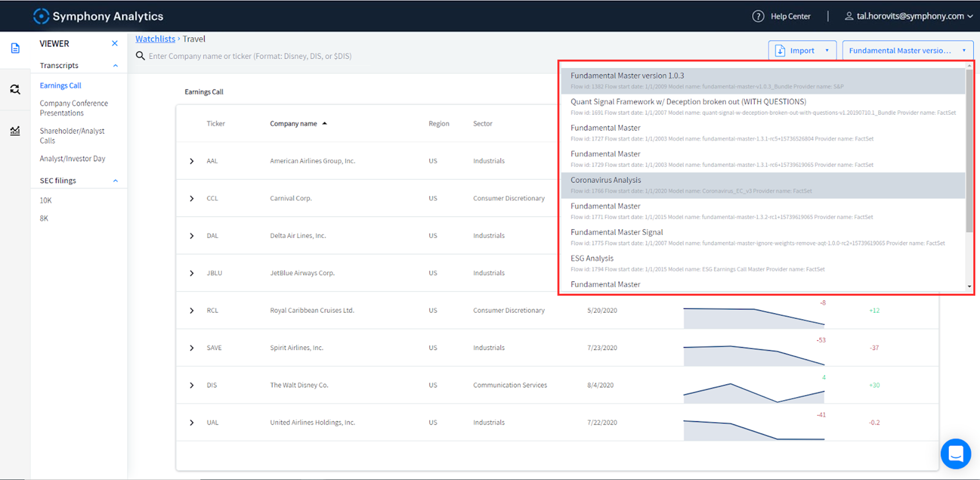Sort by the Region column header
Screen dimensions: 980x480
439,124
